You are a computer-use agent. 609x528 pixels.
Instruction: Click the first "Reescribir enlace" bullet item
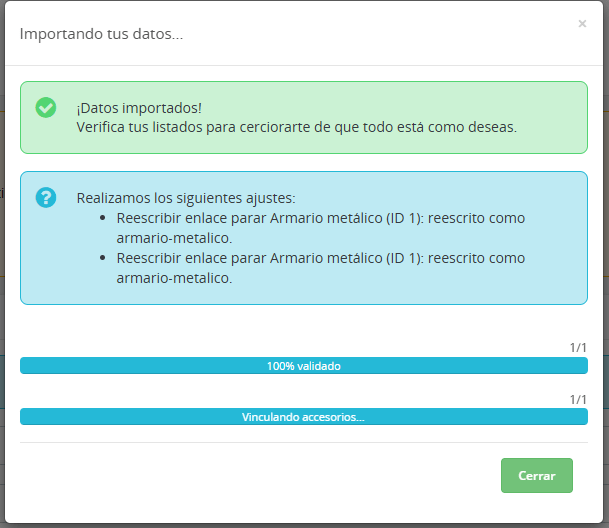click(x=320, y=218)
